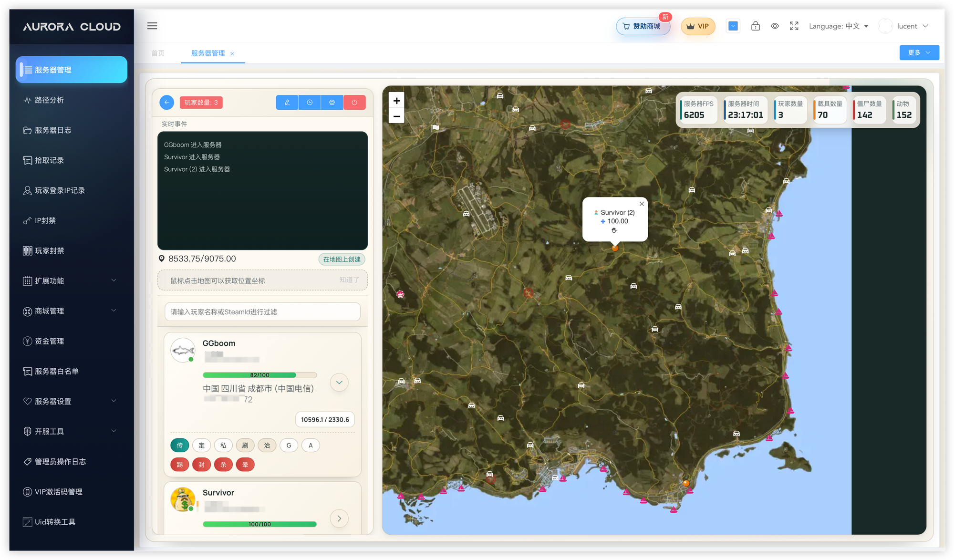Open the 更多 dropdown button
Viewport: 954px width, 560px height.
919,52
